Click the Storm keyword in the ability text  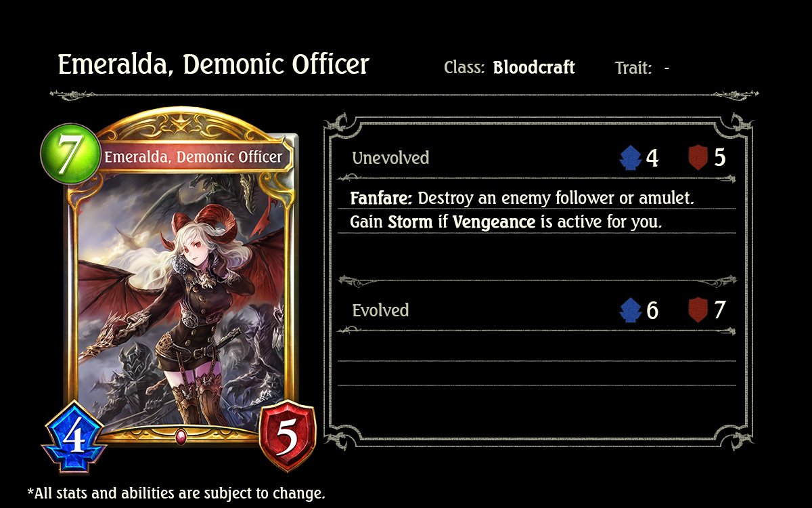(410, 222)
